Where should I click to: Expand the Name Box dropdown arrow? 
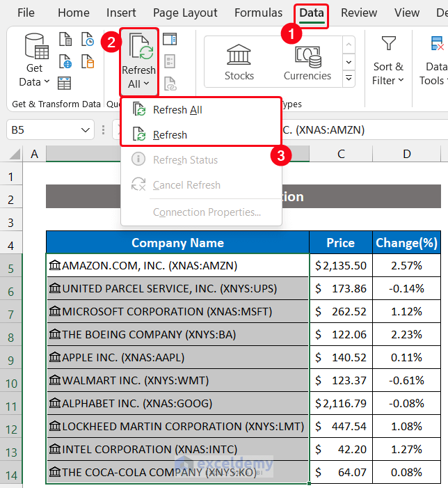(x=86, y=130)
